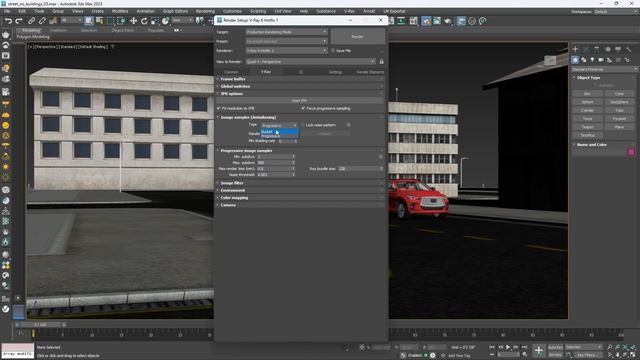Click the Sphere primitive button
The height and width of the screenshot is (360, 640).
tap(587, 102)
